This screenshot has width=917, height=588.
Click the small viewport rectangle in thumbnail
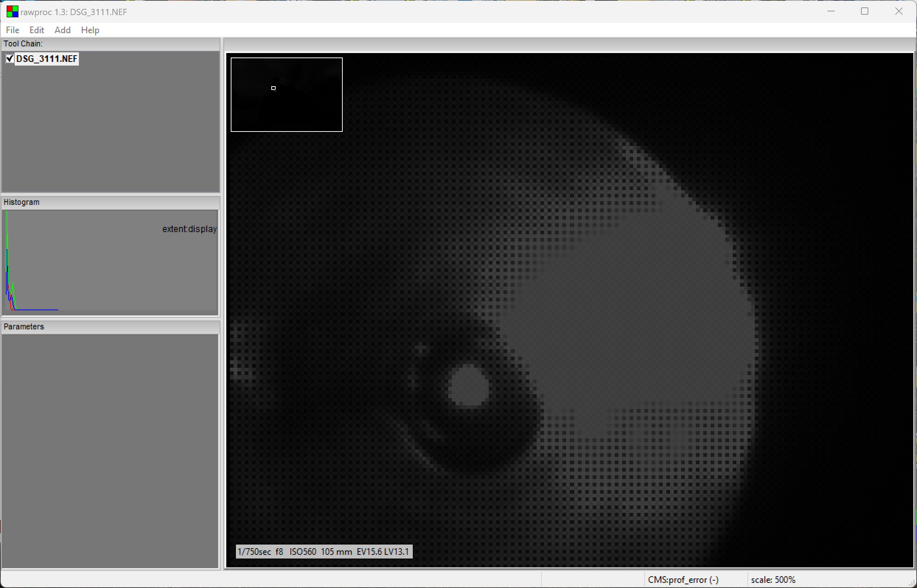point(273,88)
